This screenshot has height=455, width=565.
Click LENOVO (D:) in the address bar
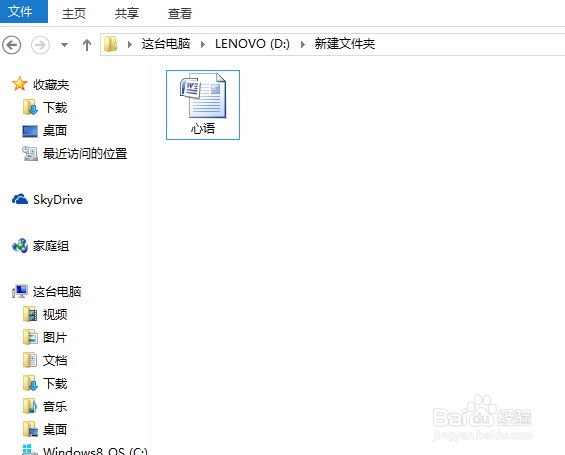coord(252,44)
